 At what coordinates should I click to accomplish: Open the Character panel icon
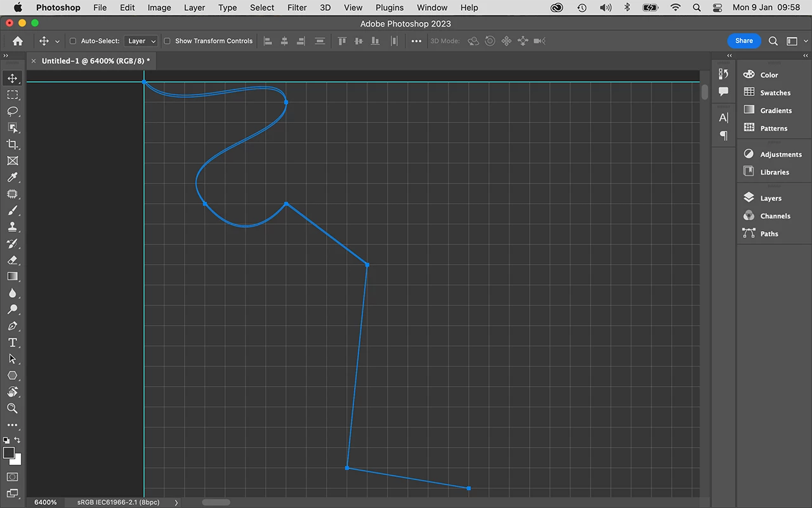723,117
